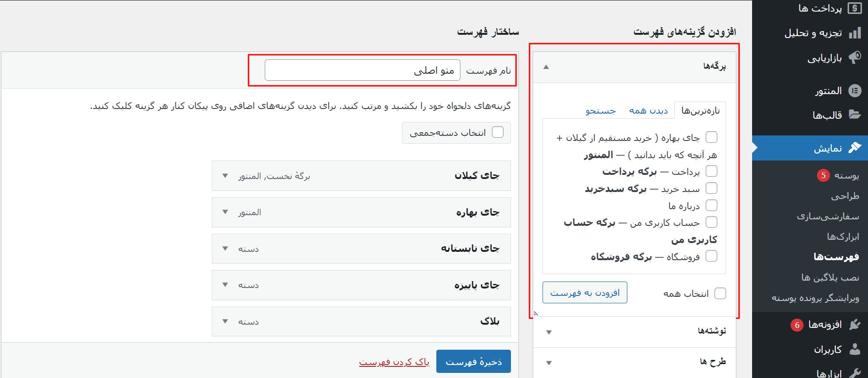Open ابزارک‌ها submenu item

coord(843,237)
